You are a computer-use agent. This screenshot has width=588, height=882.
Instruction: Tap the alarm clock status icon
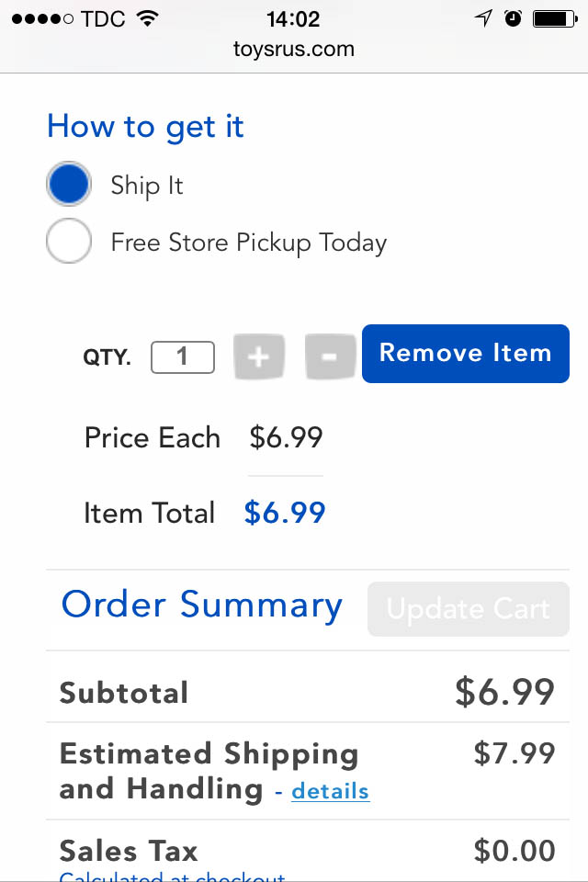click(x=514, y=18)
